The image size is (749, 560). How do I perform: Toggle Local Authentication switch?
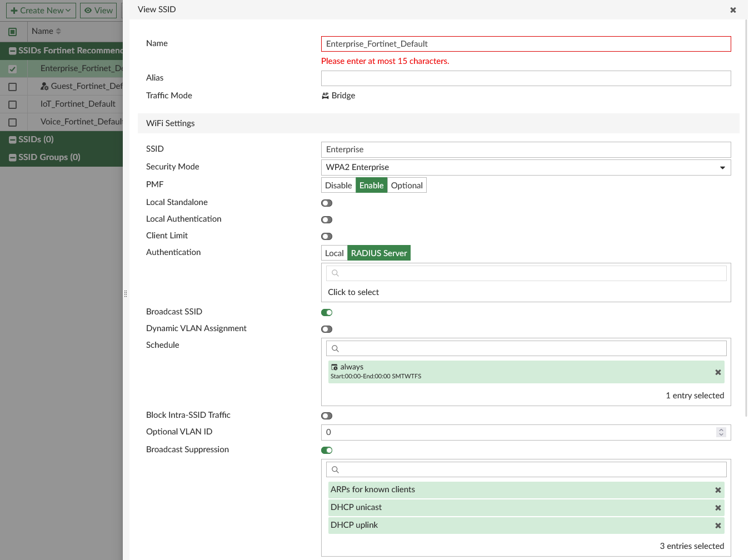(327, 220)
